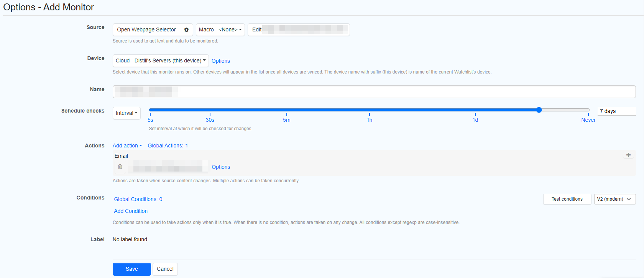The width and height of the screenshot is (644, 278).
Task: Click the Test conditions button
Action: point(567,199)
